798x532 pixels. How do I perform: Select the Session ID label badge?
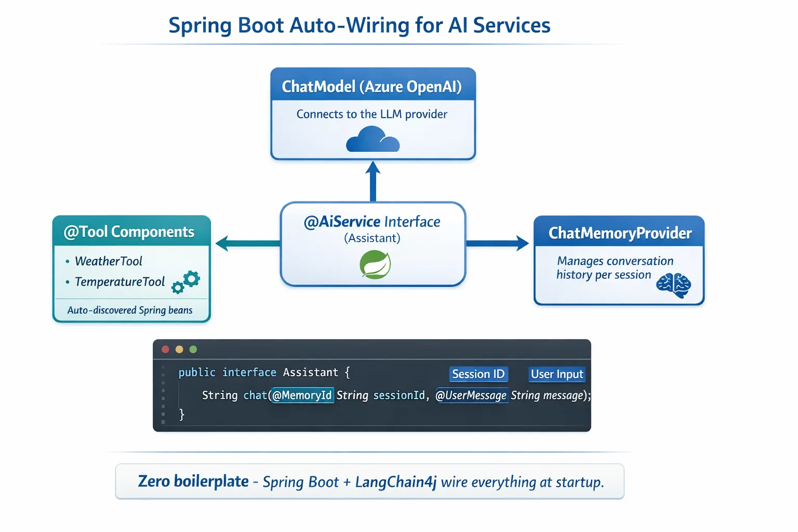(478, 374)
